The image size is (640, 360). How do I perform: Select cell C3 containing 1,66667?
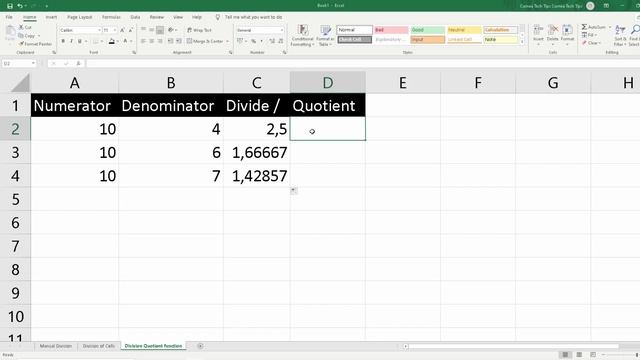point(257,153)
